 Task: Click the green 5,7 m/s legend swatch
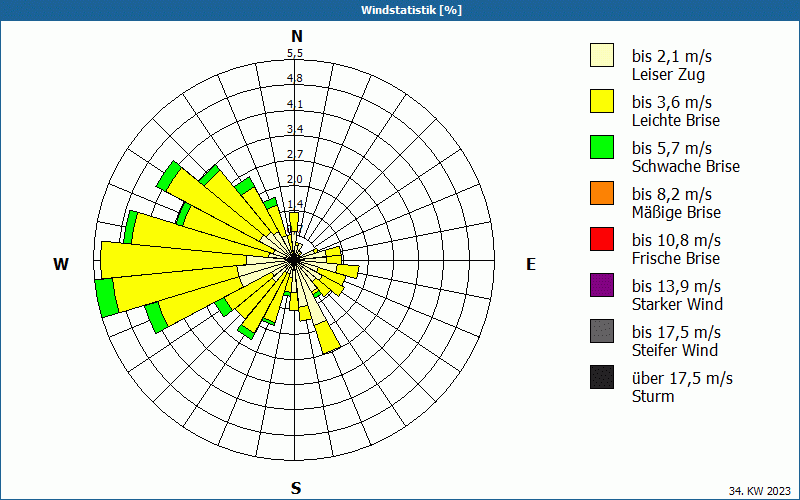click(602, 147)
